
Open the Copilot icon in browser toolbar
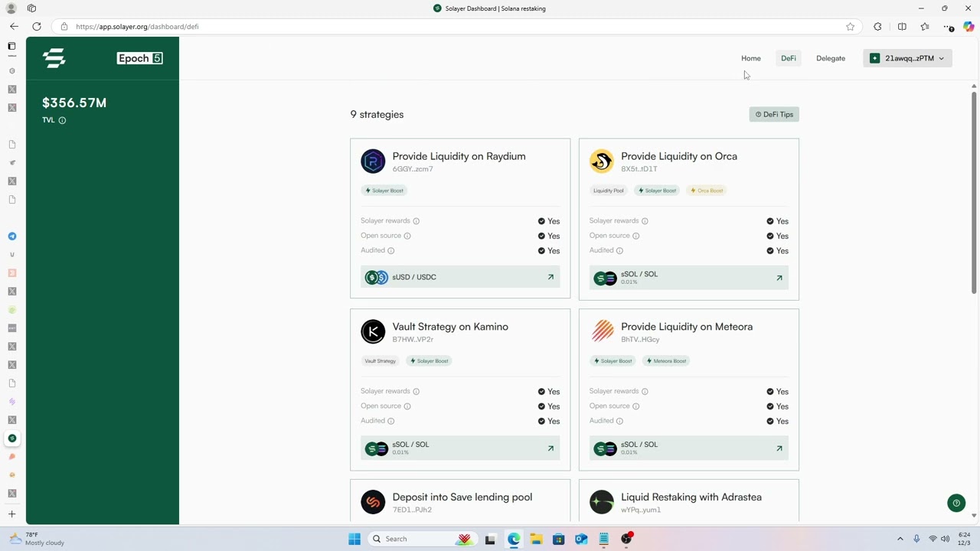click(x=969, y=27)
